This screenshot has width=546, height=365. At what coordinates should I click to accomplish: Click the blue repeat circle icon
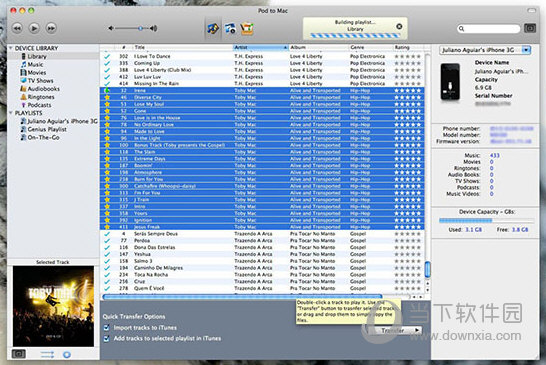click(67, 355)
